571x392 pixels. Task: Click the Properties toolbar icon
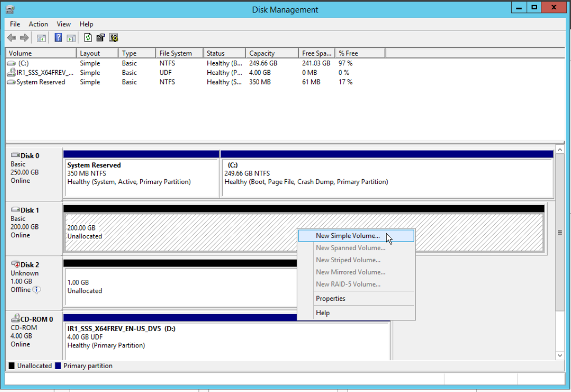101,38
